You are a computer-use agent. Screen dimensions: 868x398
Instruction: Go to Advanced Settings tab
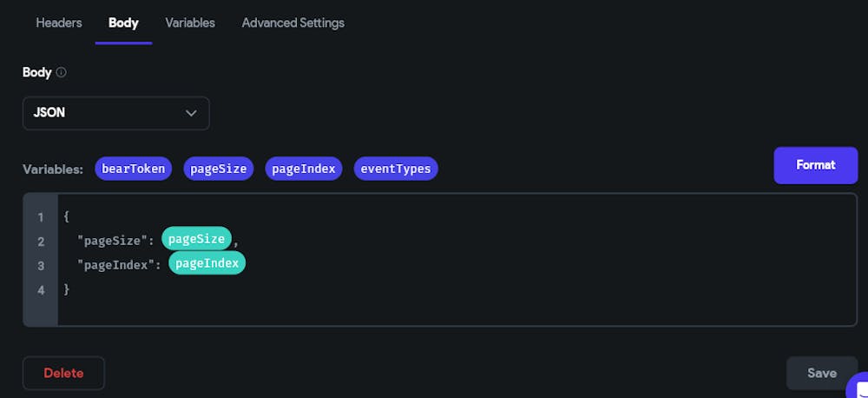click(293, 23)
